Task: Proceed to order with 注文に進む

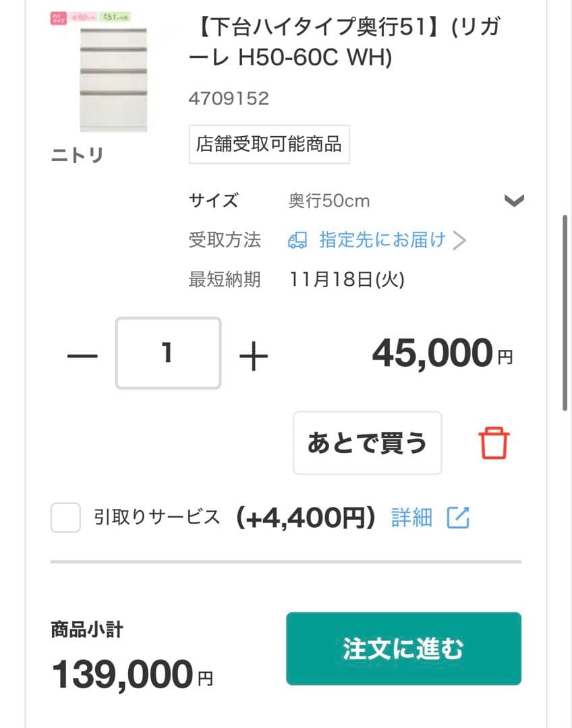Action: (403, 648)
